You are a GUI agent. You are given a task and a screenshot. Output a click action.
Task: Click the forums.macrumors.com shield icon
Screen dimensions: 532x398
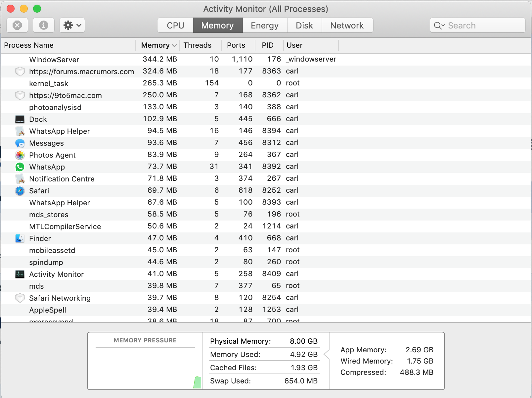pyautogui.click(x=20, y=71)
